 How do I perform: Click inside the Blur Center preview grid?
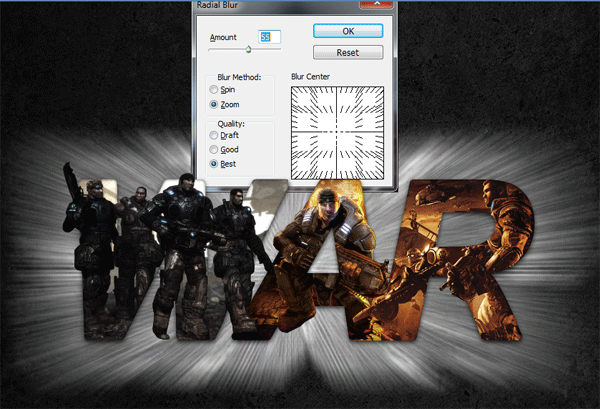click(x=337, y=132)
